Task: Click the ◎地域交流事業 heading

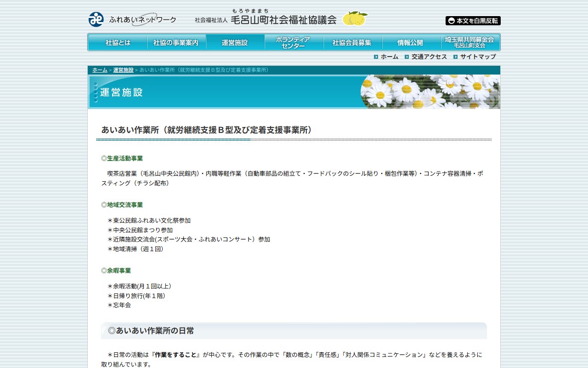Action: [122, 205]
